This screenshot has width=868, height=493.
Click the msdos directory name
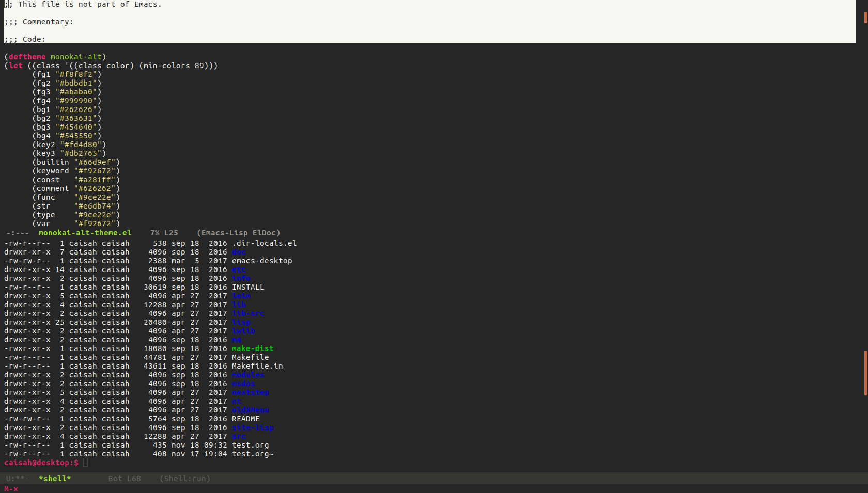[x=243, y=384]
